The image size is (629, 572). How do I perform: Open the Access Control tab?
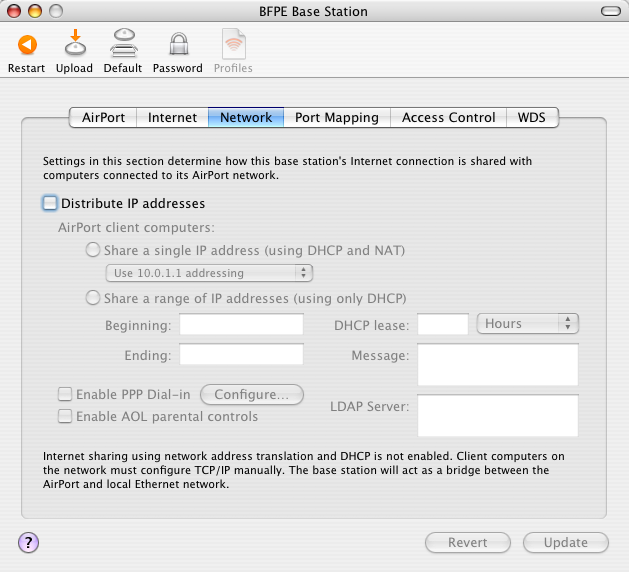click(x=448, y=118)
